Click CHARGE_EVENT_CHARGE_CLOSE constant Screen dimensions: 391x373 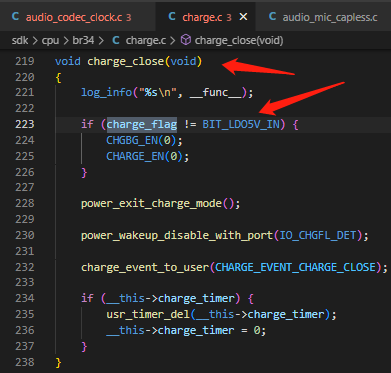click(x=295, y=267)
